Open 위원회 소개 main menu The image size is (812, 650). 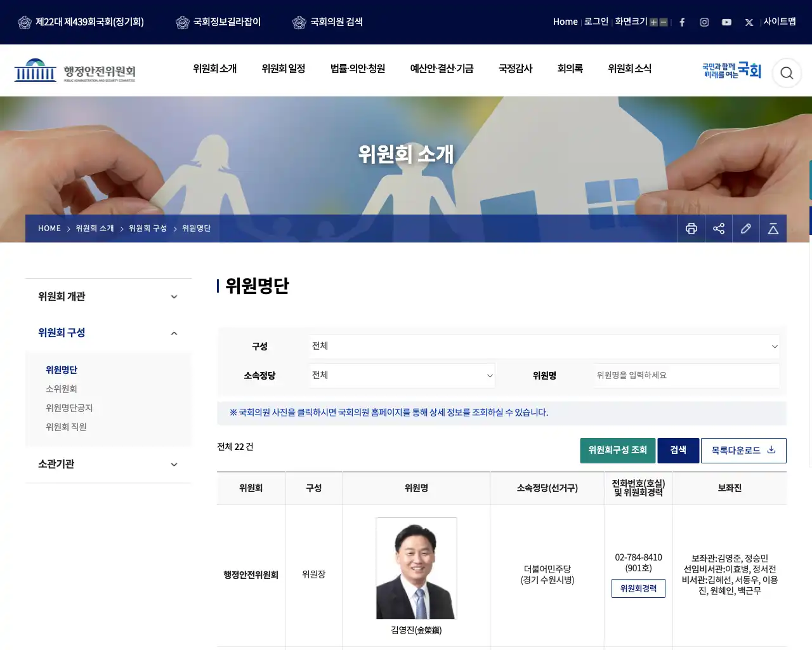(x=215, y=69)
